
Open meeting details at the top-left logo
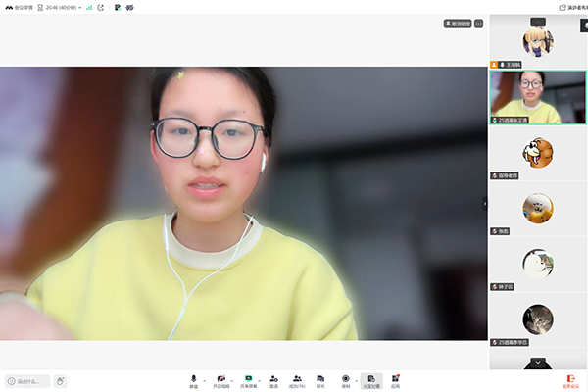(19, 8)
